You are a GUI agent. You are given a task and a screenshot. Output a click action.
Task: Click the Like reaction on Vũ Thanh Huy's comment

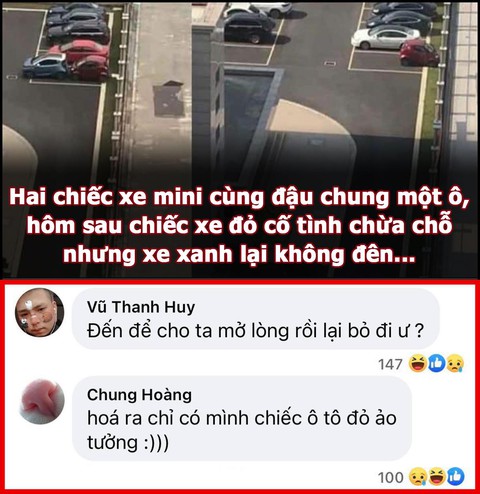click(436, 363)
